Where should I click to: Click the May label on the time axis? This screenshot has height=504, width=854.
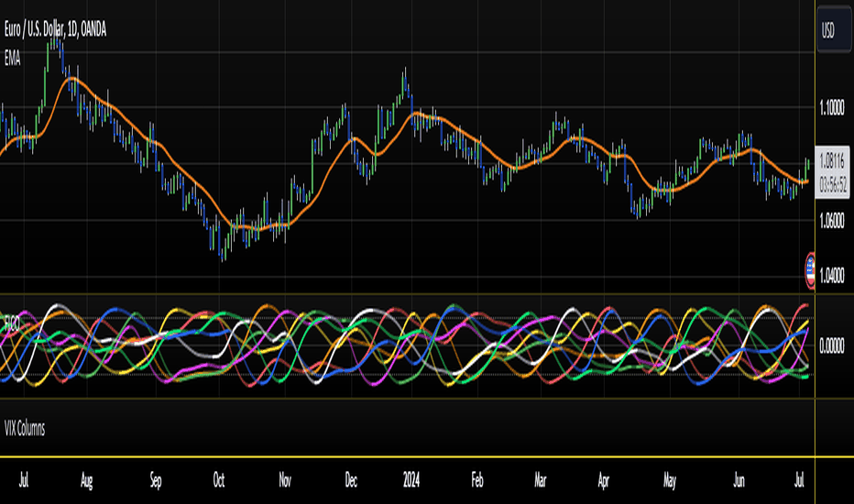[x=670, y=480]
